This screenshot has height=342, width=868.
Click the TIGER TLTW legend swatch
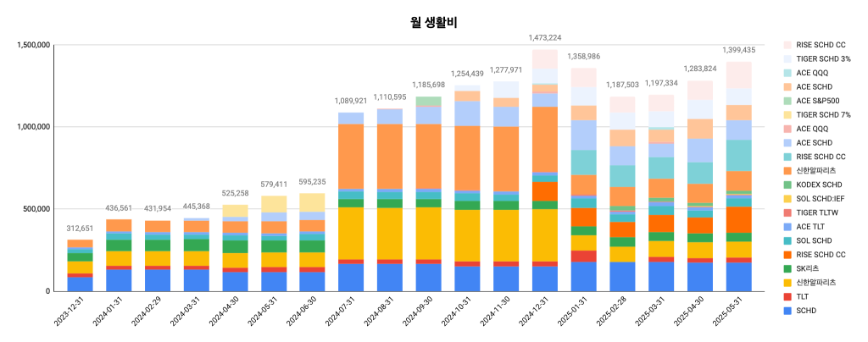787,212
